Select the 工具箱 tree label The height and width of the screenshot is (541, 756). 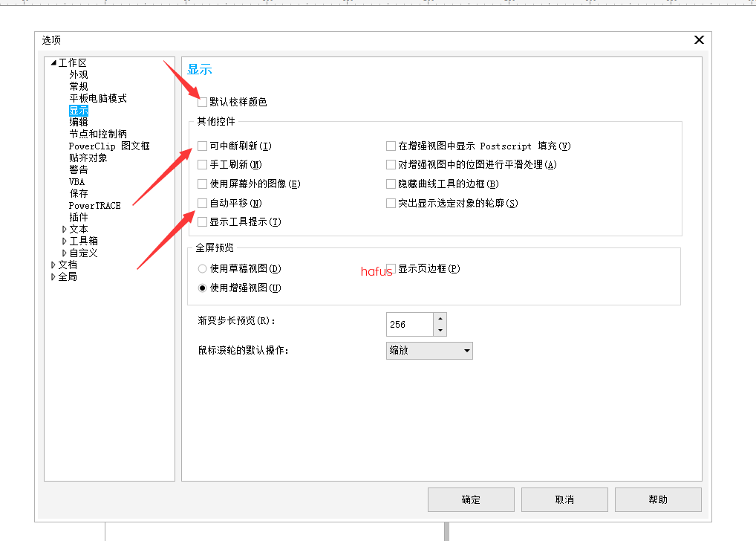[83, 241]
